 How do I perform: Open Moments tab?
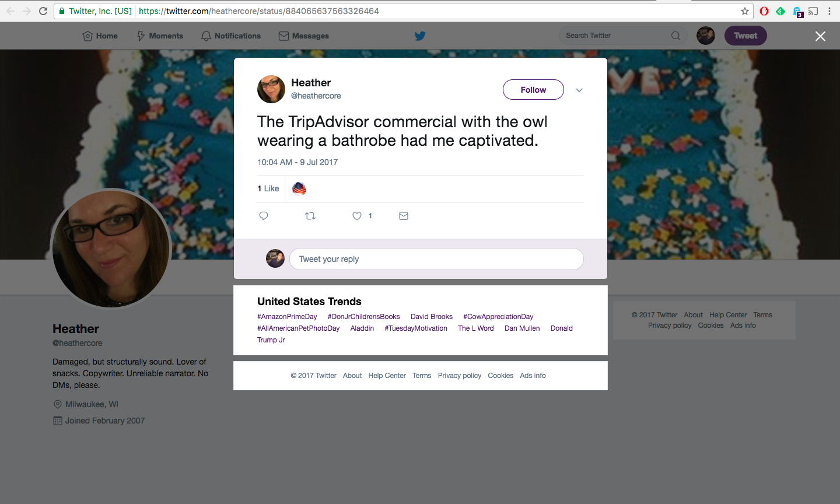click(x=160, y=36)
